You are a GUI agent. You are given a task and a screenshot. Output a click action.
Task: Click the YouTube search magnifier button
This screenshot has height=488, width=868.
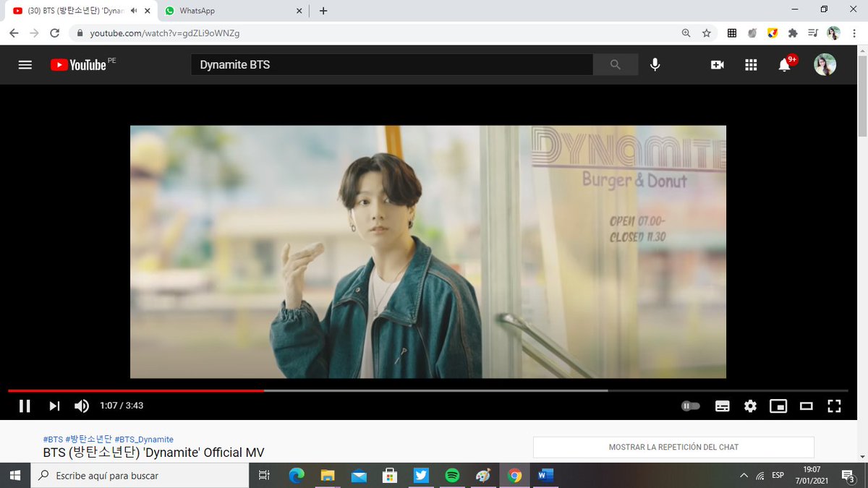[616, 64]
